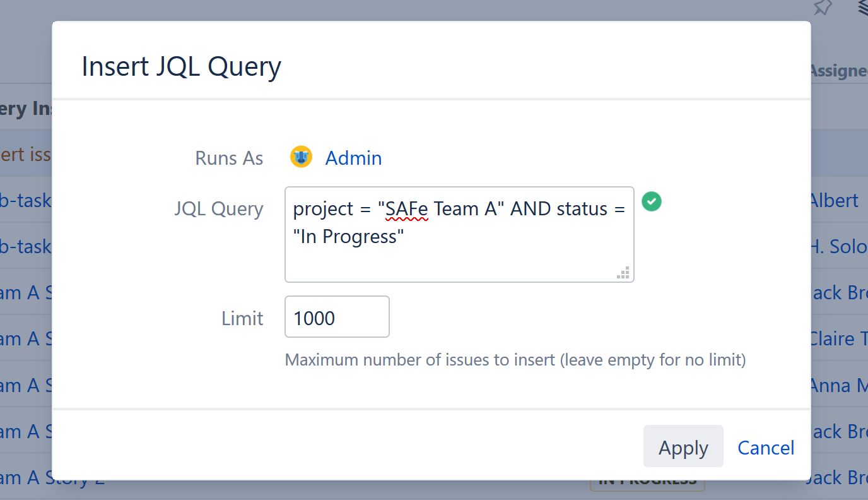The height and width of the screenshot is (500, 868).
Task: Click the Assignee column header
Action: coord(838,71)
